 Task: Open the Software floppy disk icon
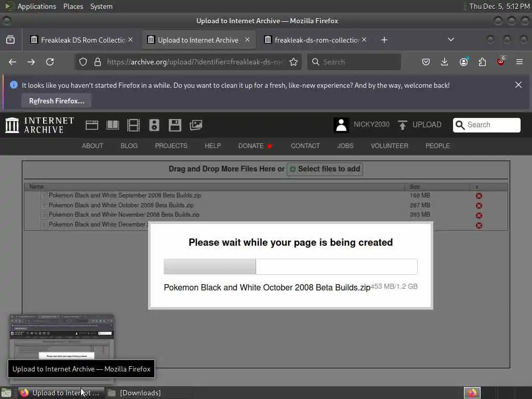(175, 125)
